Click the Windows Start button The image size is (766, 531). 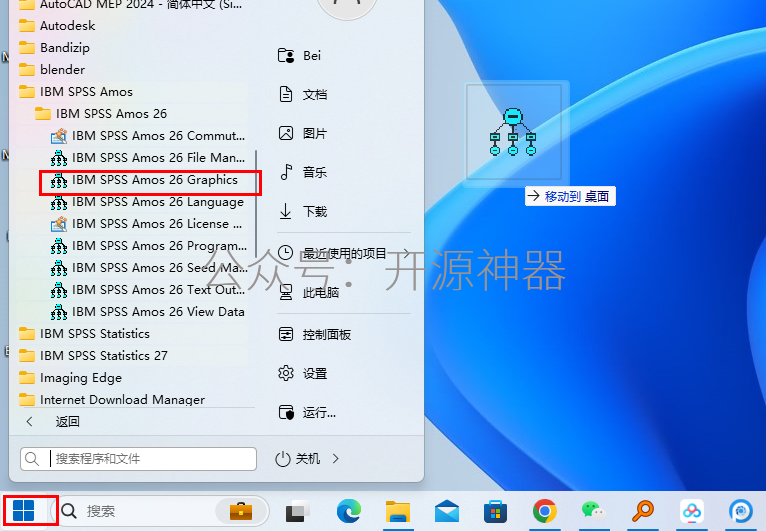tap(23, 511)
